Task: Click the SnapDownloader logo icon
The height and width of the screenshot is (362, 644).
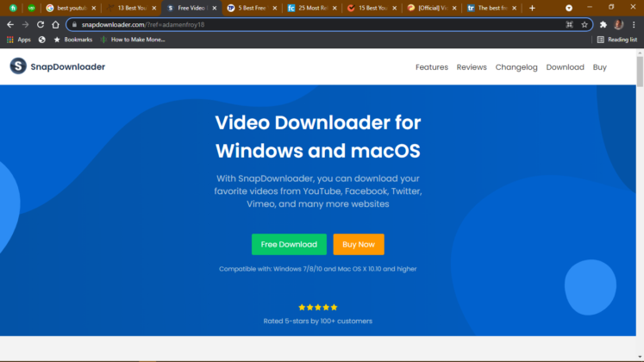Action: pos(18,66)
